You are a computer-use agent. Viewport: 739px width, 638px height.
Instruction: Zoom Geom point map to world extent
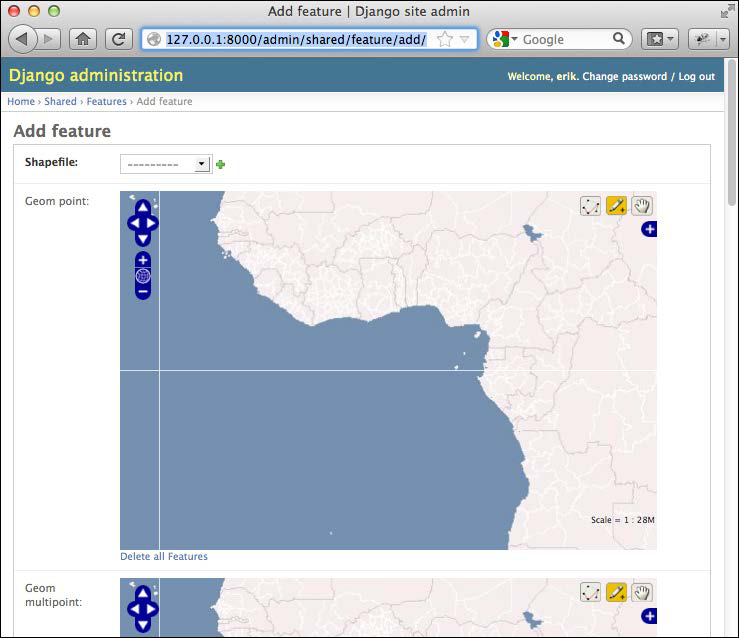pos(143,276)
